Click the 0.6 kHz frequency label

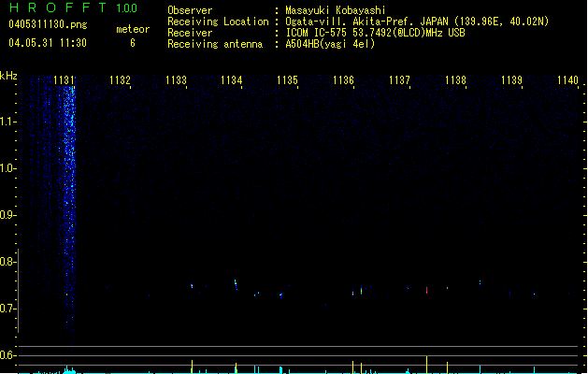point(7,355)
